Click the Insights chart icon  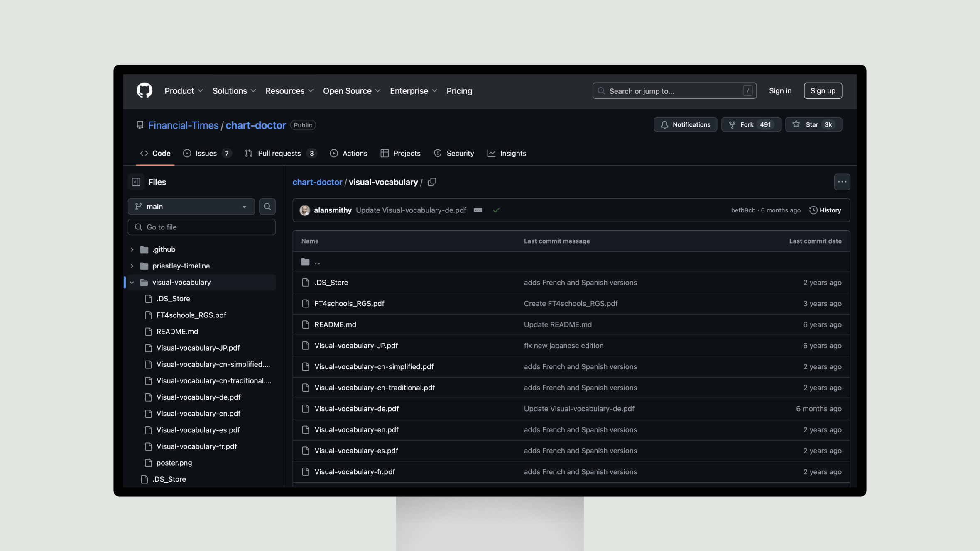pyautogui.click(x=491, y=153)
